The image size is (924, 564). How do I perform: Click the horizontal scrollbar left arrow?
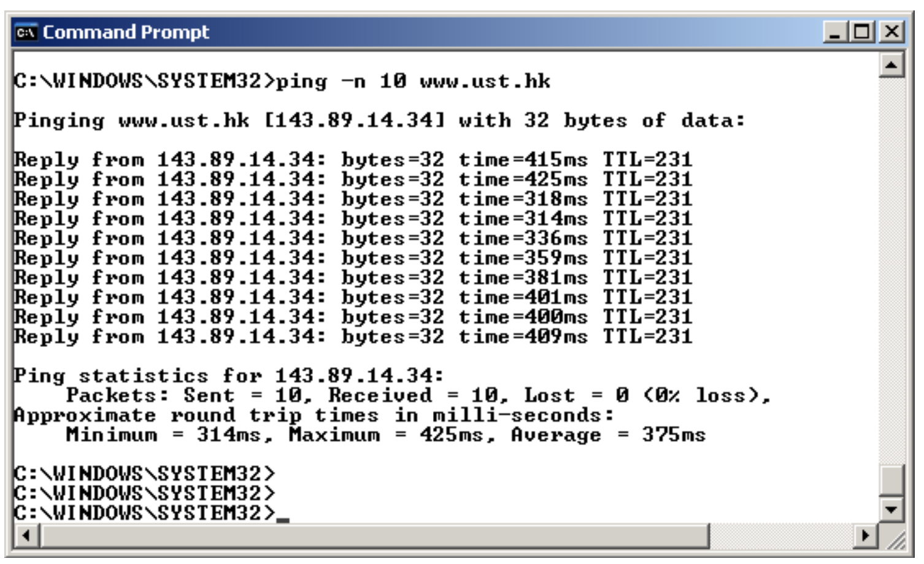pos(26,536)
